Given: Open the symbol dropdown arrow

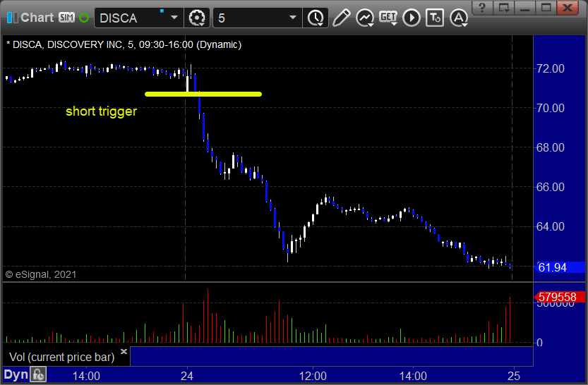Looking at the screenshot, I should pos(174,18).
